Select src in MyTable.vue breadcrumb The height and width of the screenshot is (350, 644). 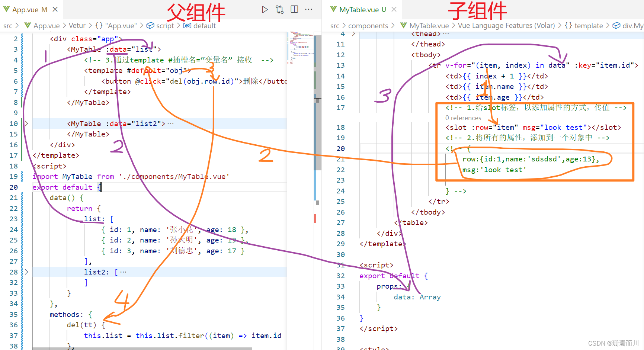pos(335,26)
